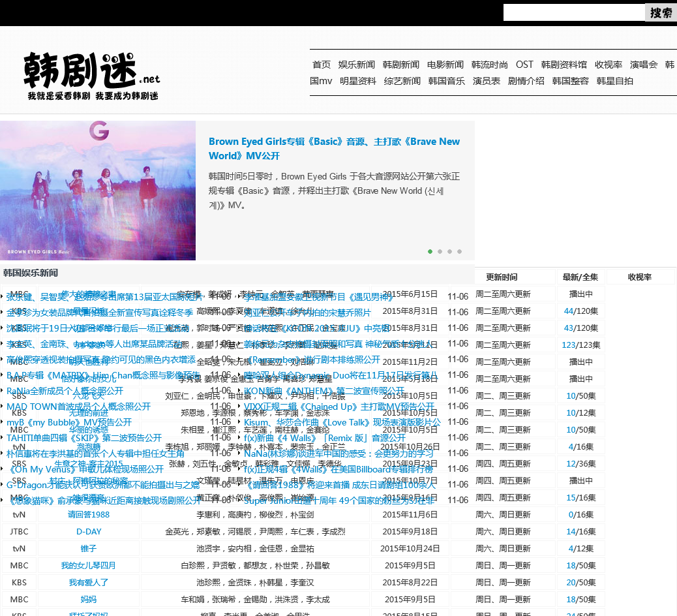
Task: Open 韩剧资料馆 in navigation
Action: click(564, 65)
